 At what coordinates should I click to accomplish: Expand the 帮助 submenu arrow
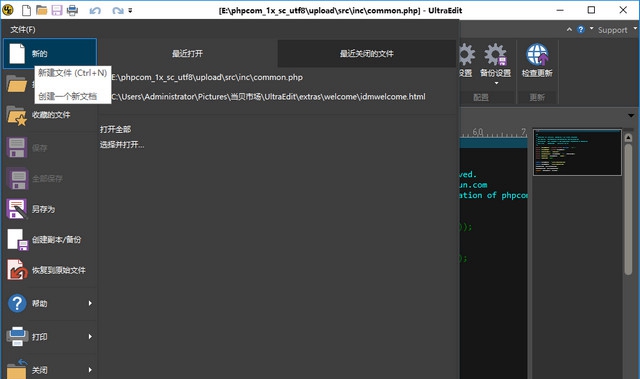(x=90, y=303)
